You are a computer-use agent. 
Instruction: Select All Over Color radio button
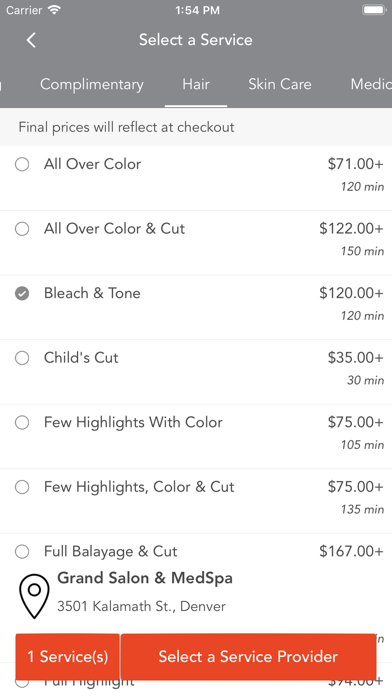[22, 165]
